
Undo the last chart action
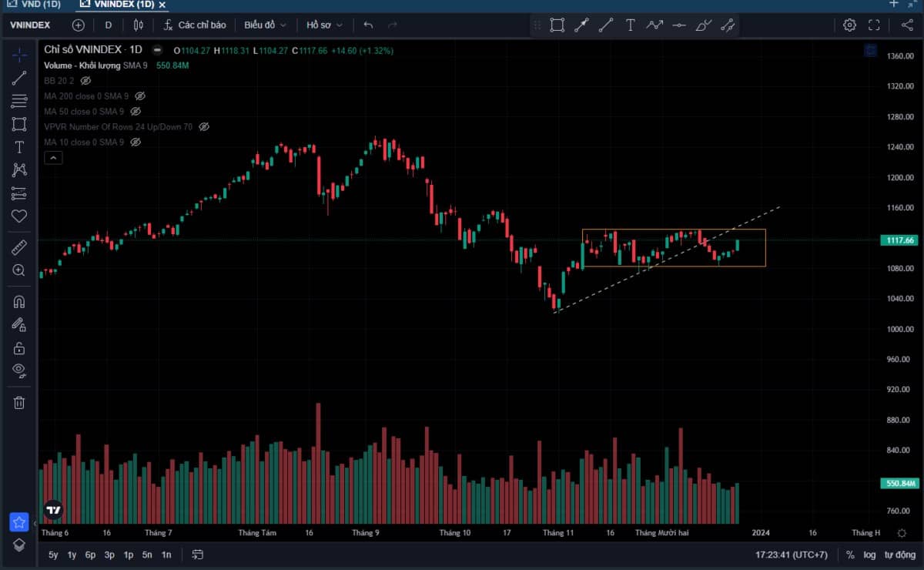click(368, 25)
